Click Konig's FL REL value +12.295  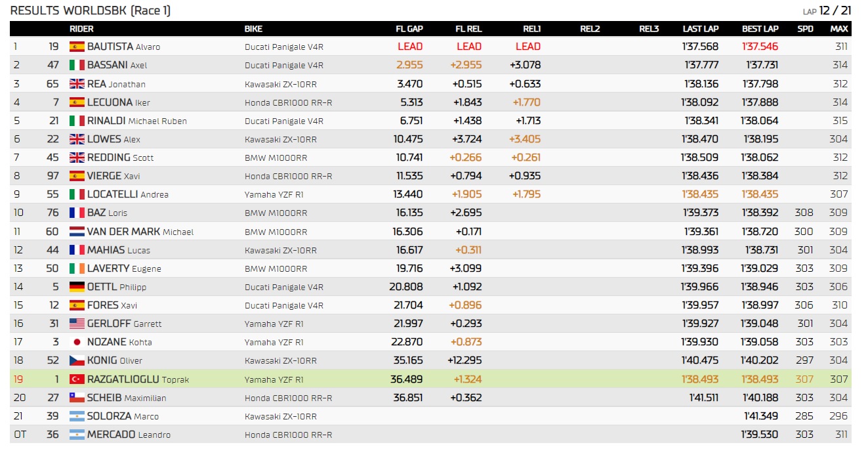(x=465, y=360)
